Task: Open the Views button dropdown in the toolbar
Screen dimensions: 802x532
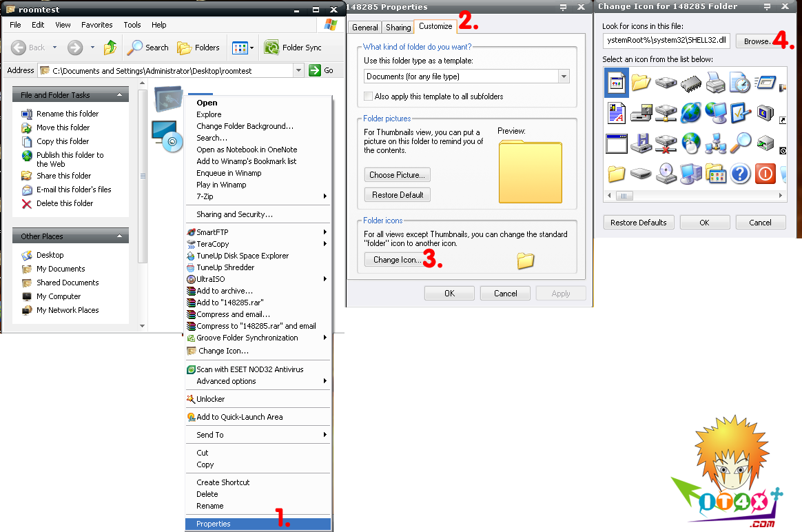Action: click(x=251, y=48)
